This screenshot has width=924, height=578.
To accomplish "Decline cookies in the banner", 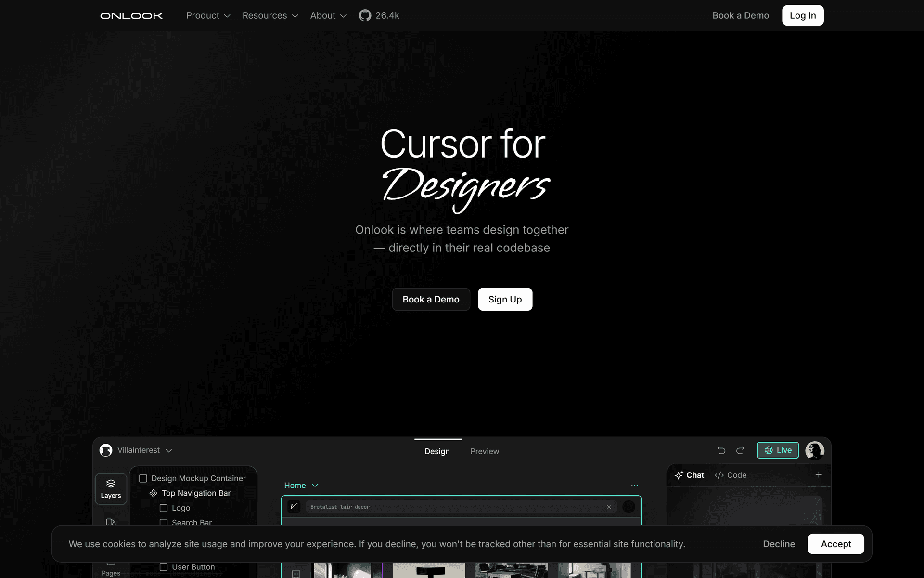I will [779, 544].
